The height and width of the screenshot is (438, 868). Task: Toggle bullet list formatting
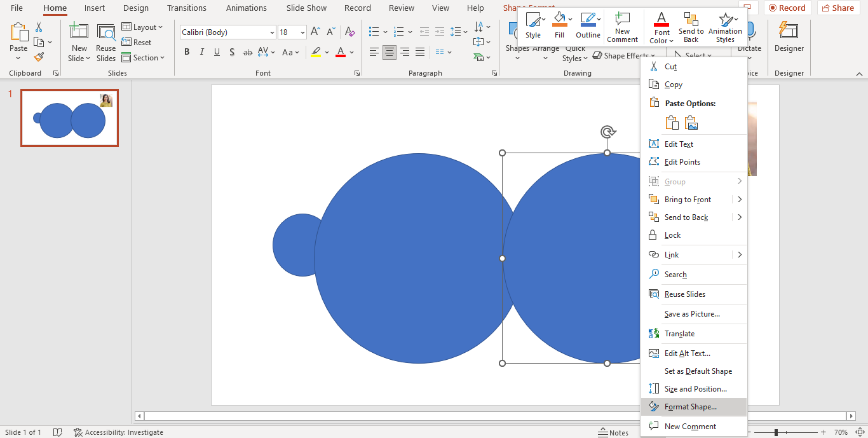point(374,31)
